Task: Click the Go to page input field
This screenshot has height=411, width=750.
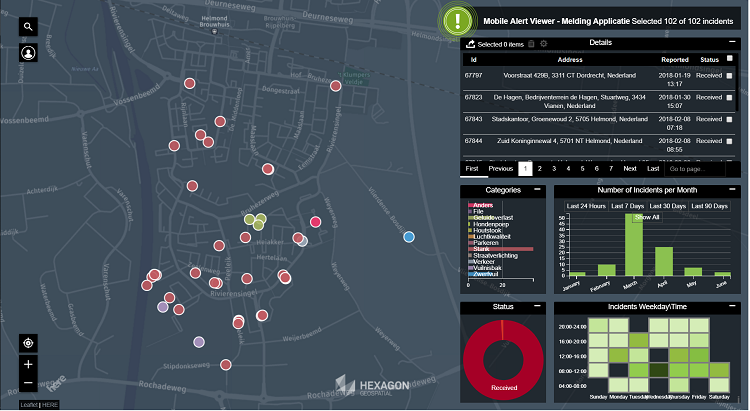Action: pos(700,169)
